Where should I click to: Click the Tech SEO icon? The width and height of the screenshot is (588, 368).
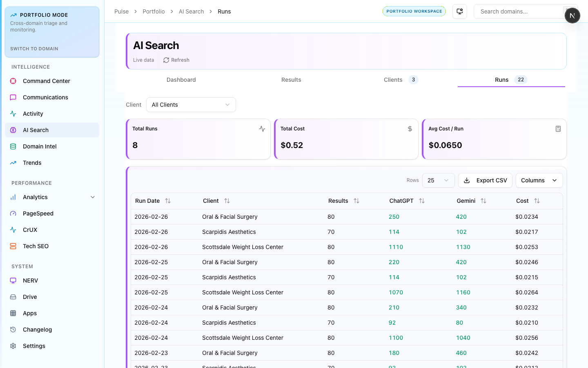coord(13,246)
